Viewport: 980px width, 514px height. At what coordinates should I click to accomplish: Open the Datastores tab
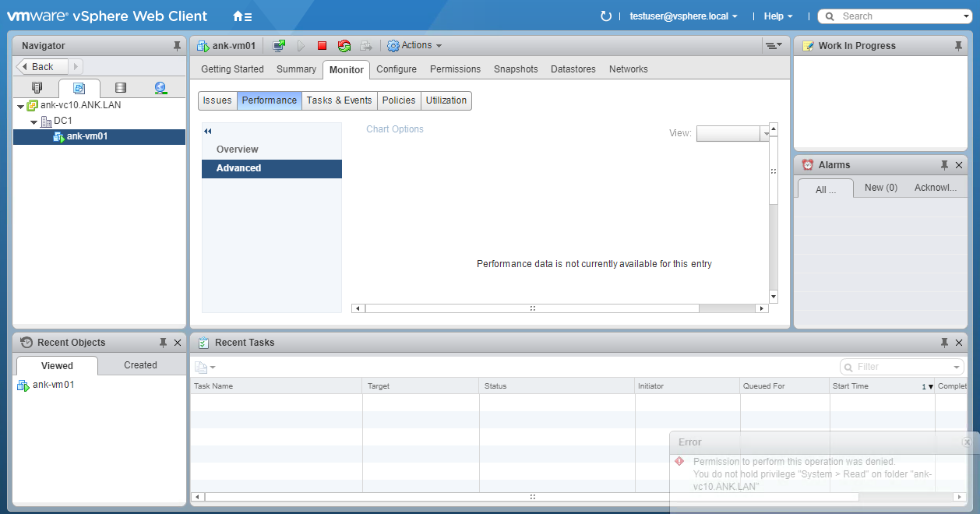[x=573, y=69]
